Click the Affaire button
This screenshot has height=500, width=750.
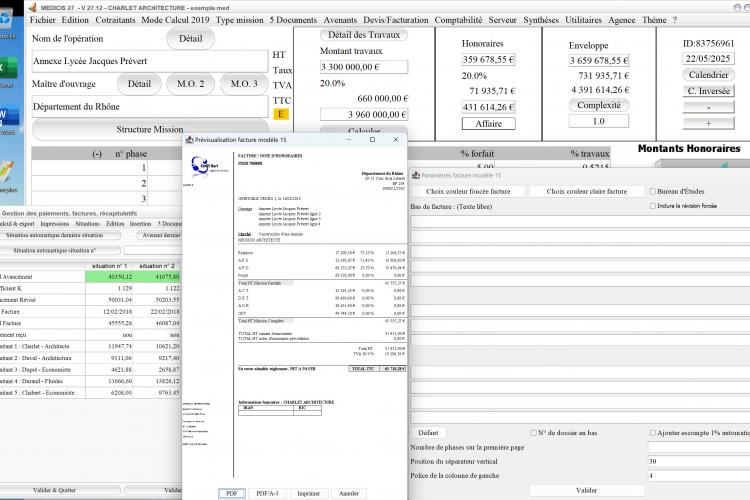pos(488,123)
